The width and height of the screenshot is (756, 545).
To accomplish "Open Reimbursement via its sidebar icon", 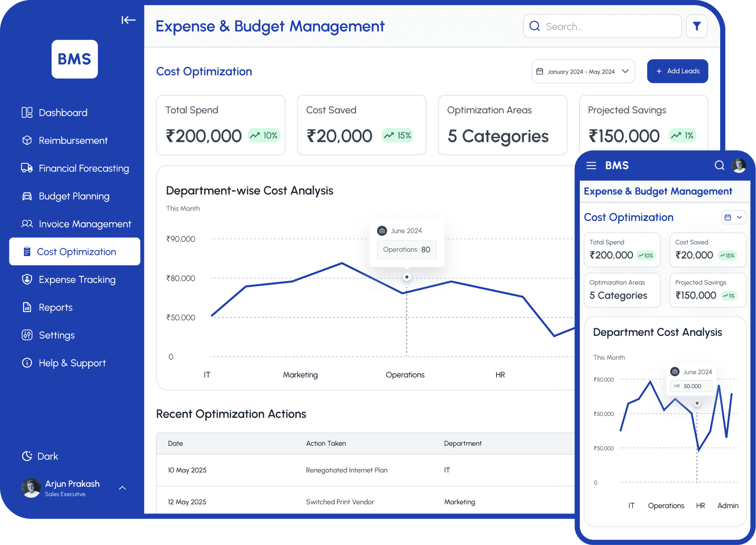I will 27,140.
